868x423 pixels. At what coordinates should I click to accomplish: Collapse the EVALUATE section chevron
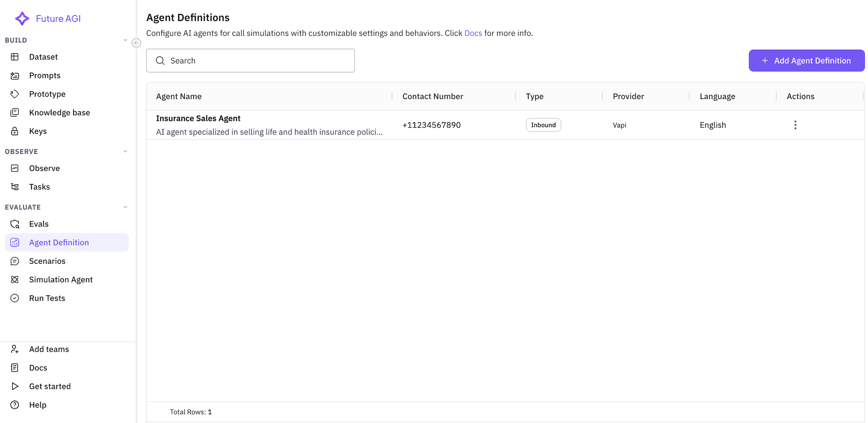[125, 207]
